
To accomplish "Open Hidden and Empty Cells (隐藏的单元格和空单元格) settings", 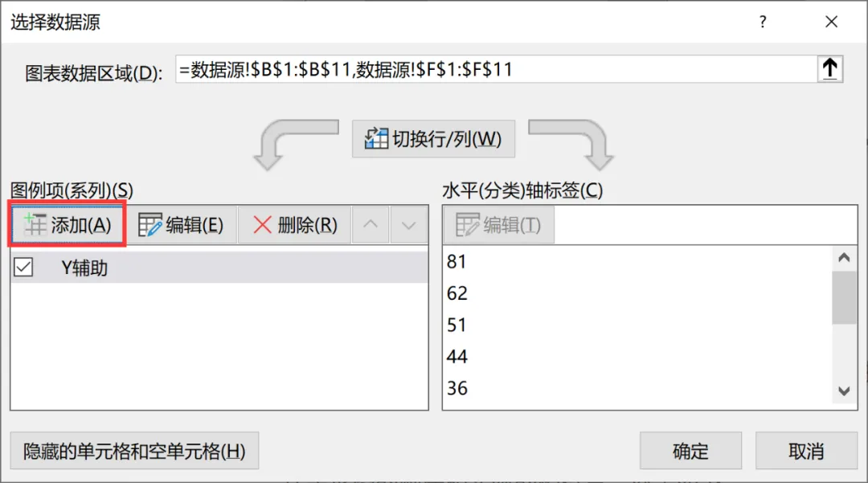I will (x=134, y=451).
